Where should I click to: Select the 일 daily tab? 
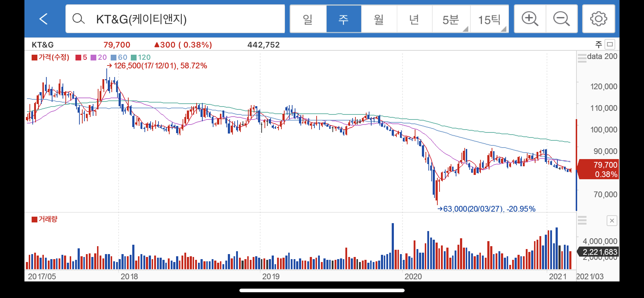pyautogui.click(x=308, y=19)
